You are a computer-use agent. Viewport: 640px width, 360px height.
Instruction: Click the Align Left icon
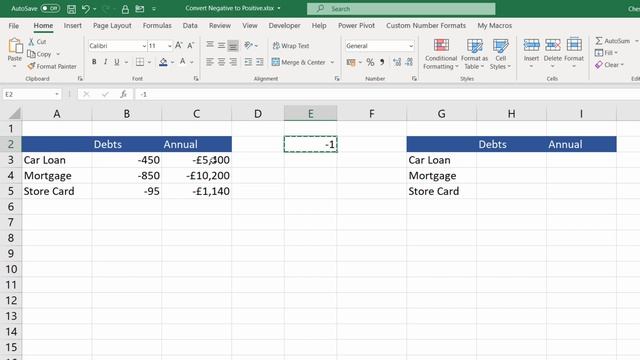(x=210, y=62)
